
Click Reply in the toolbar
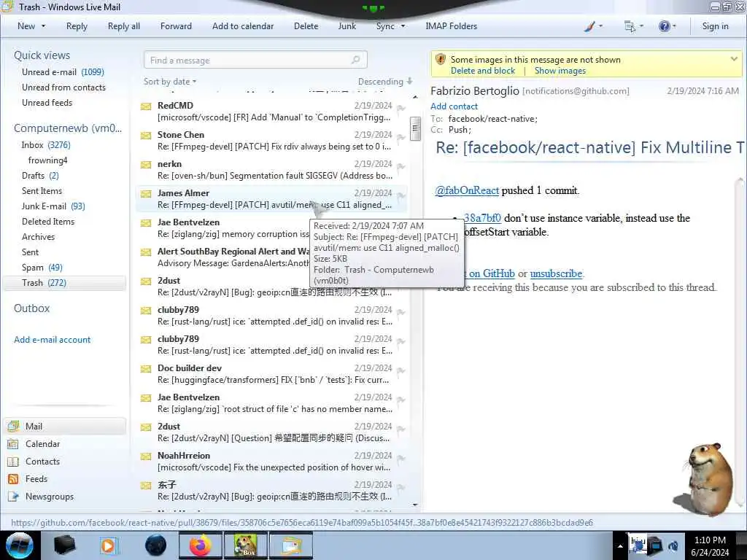tap(77, 26)
